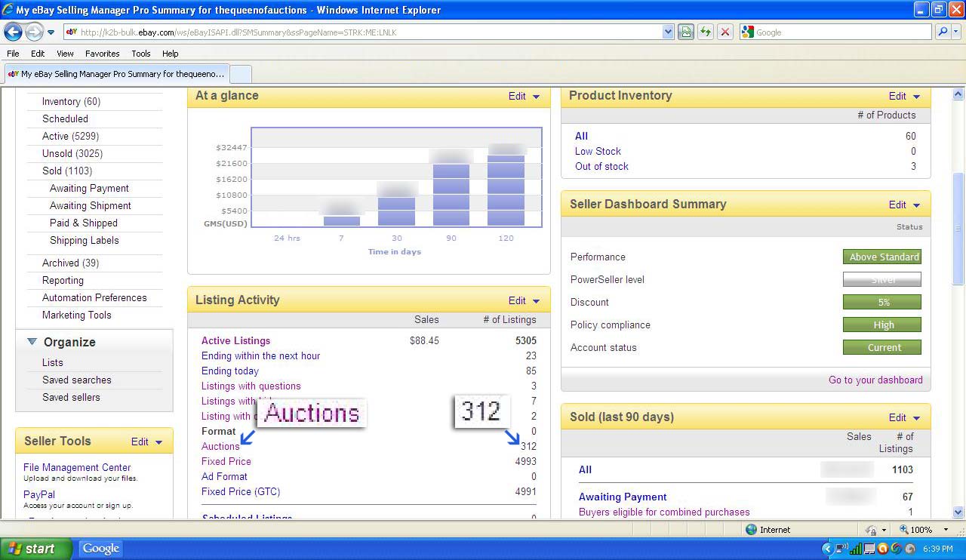Screen dimensions: 966x560
Task: Open the PayPal link in Seller Tools
Action: tap(39, 494)
